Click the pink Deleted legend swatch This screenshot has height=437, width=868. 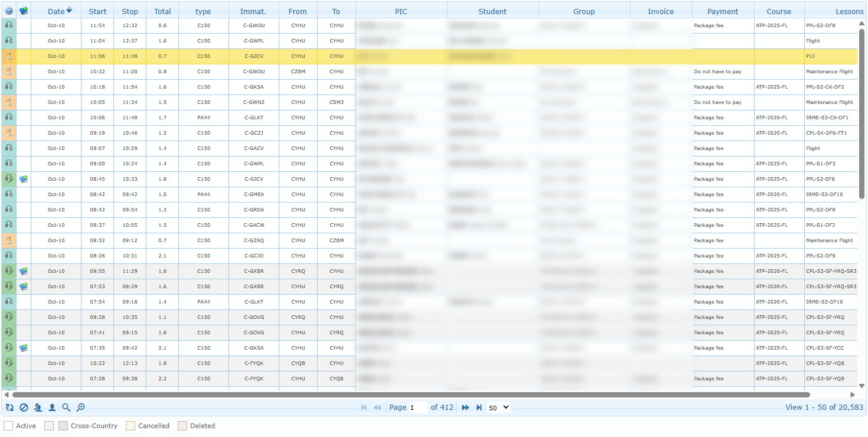(182, 426)
